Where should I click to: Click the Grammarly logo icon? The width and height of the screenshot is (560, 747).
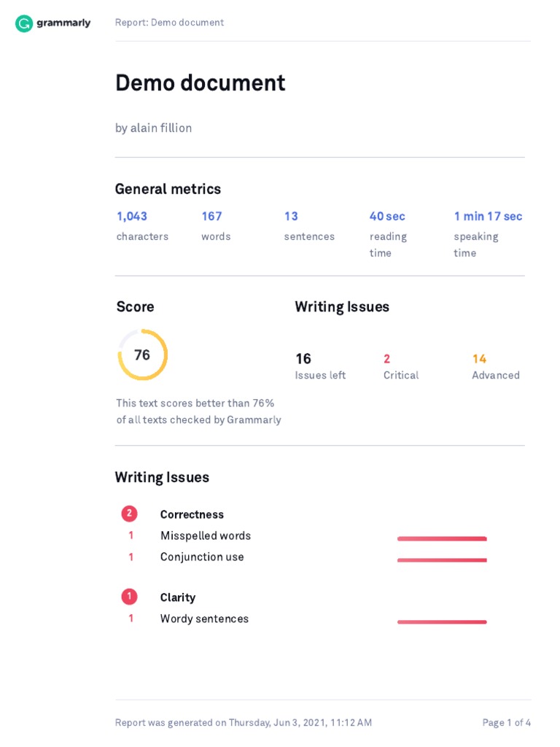(24, 23)
